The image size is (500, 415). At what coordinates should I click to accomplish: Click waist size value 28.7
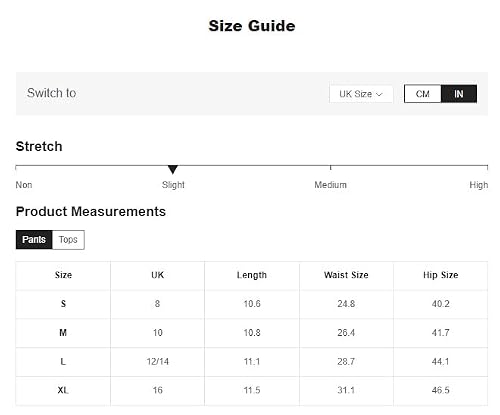346,362
